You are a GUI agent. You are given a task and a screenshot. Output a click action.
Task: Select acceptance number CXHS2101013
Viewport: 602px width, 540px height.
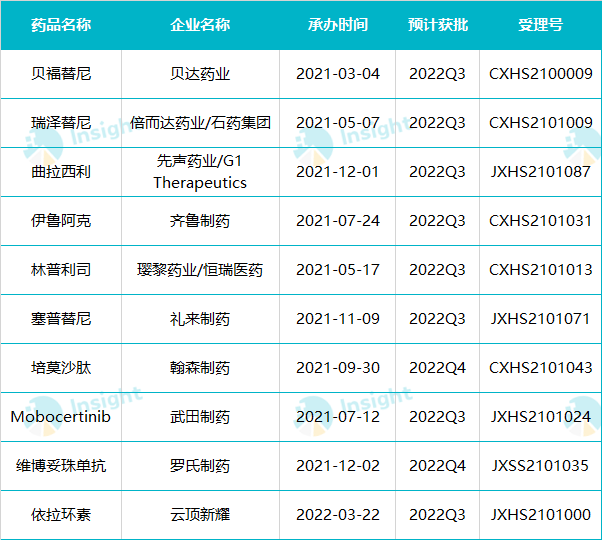[x=540, y=270]
